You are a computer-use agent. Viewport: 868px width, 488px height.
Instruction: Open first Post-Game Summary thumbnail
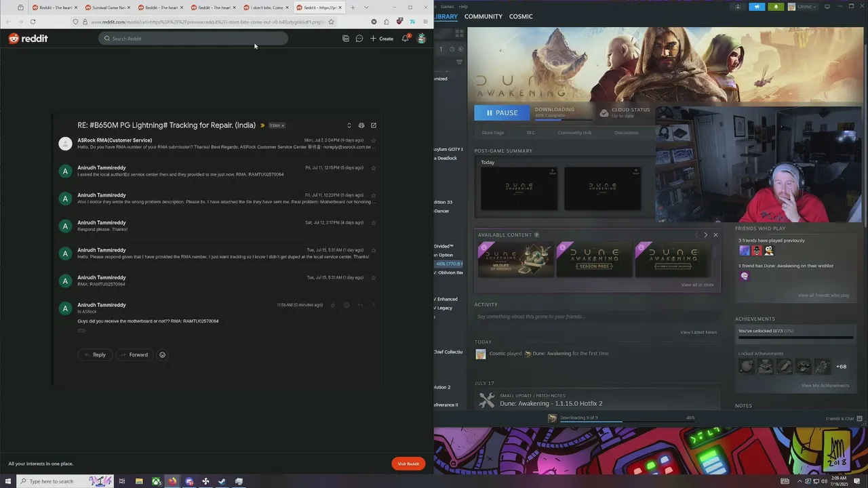(x=519, y=188)
